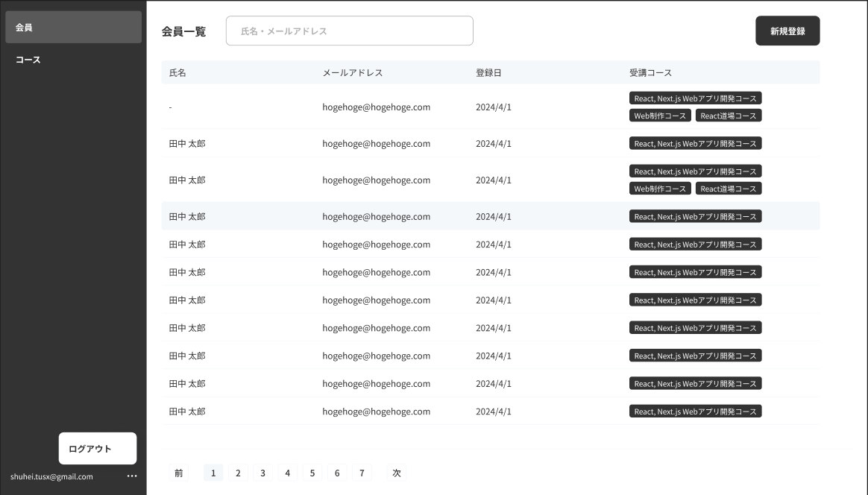Viewport: 868px width, 495px height.
Task: Click the 登録日 column header
Action: (488, 73)
